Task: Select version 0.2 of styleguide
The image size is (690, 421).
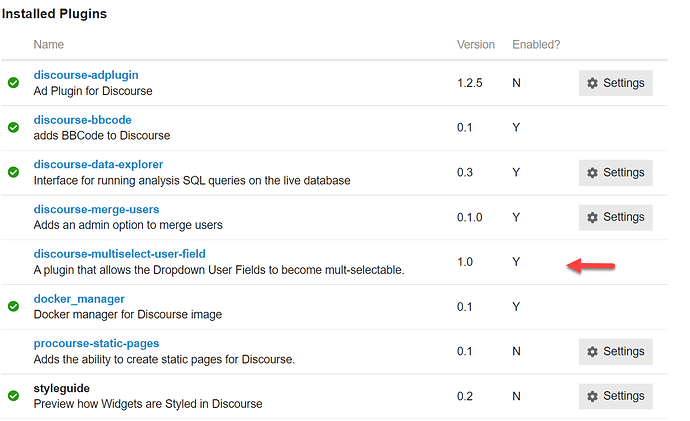Action: coord(464,396)
